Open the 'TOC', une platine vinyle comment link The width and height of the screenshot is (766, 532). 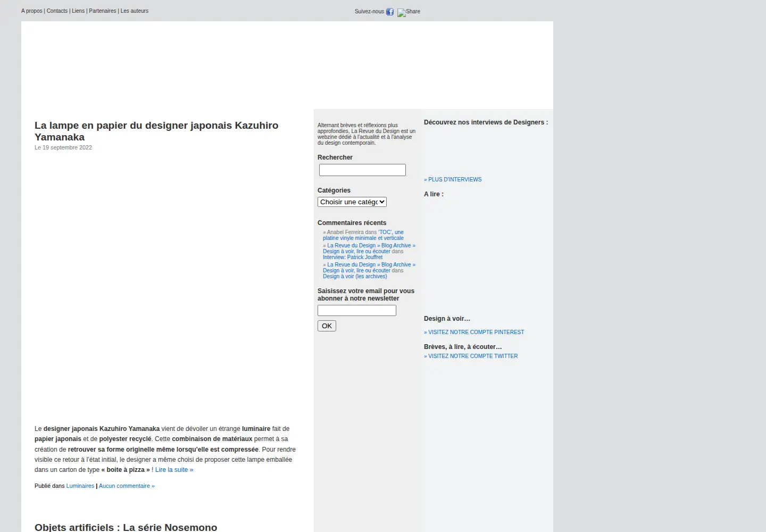click(363, 235)
